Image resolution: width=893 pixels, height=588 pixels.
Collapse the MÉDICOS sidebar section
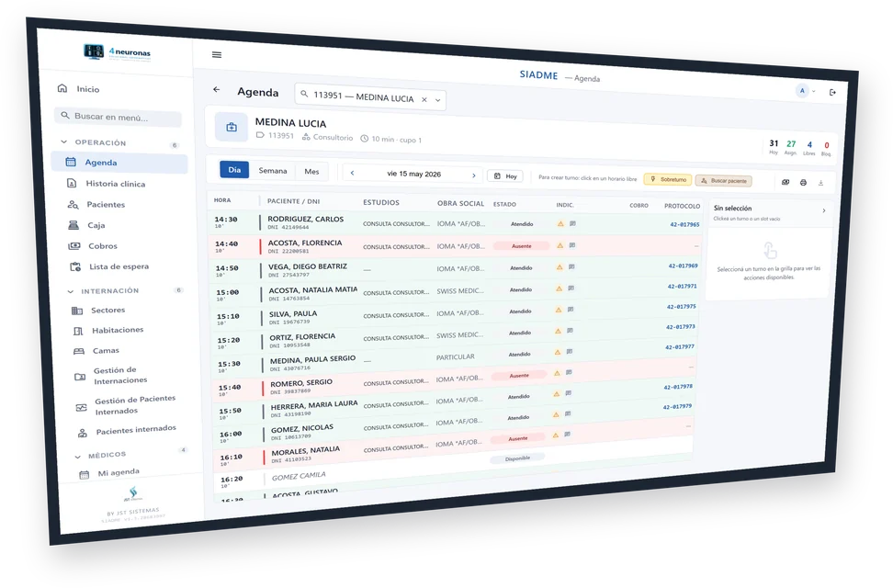(77, 457)
